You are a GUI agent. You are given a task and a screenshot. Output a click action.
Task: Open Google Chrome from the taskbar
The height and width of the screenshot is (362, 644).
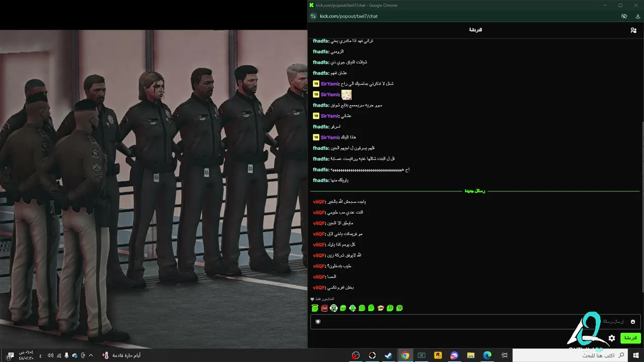pyautogui.click(x=405, y=355)
